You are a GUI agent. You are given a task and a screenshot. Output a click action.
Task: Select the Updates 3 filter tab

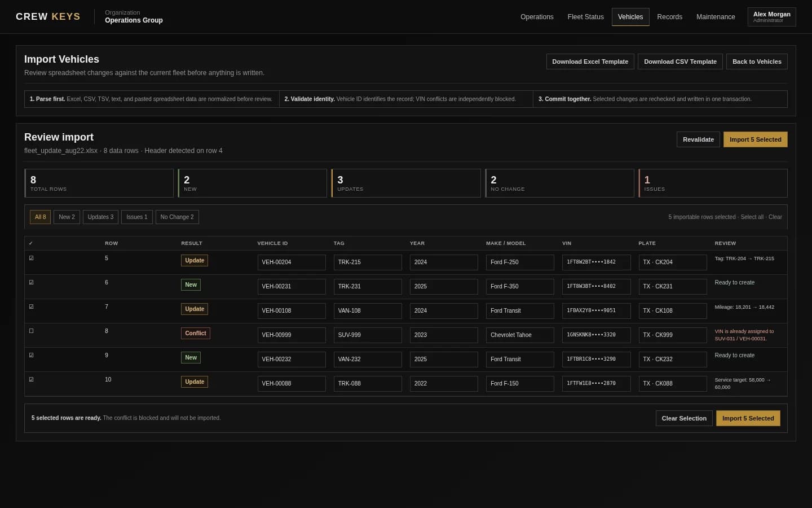click(x=100, y=217)
